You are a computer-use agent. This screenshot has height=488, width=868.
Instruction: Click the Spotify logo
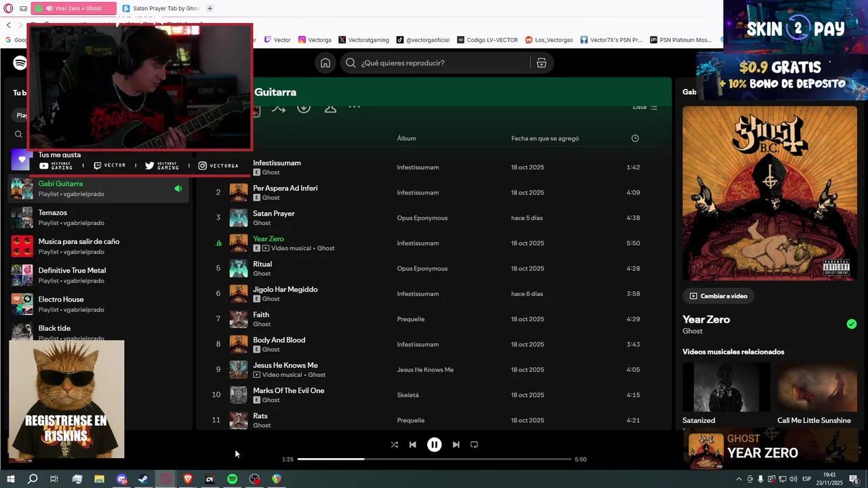[20, 63]
